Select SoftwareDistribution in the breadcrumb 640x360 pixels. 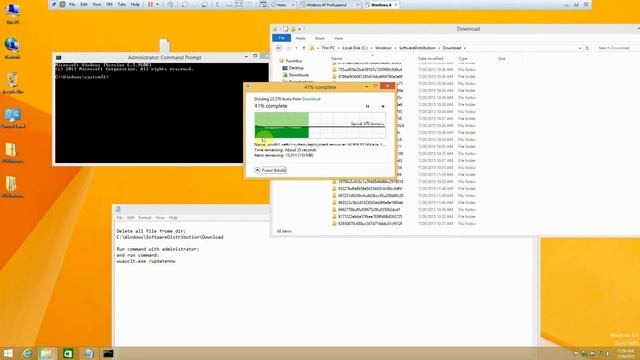tap(417, 48)
